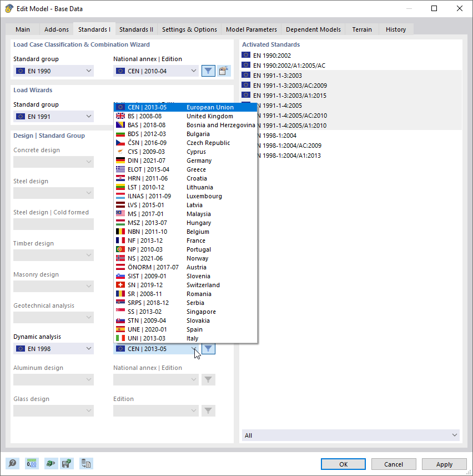Open the History tab
This screenshot has height=476, width=473.
[x=395, y=29]
